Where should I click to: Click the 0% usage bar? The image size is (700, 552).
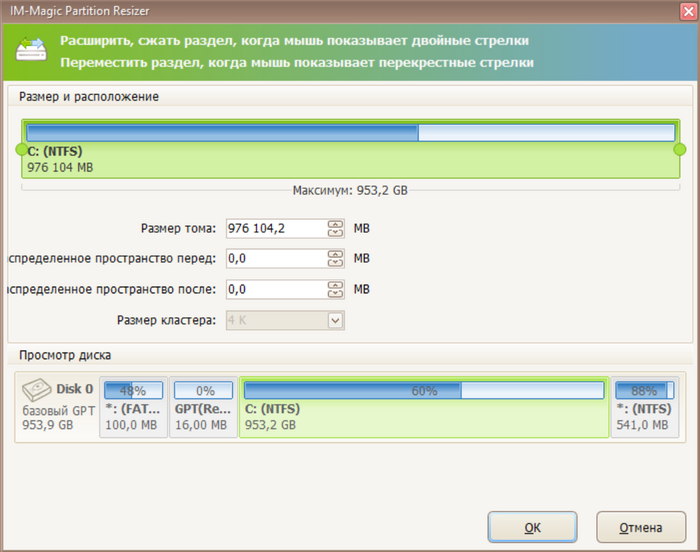[203, 390]
